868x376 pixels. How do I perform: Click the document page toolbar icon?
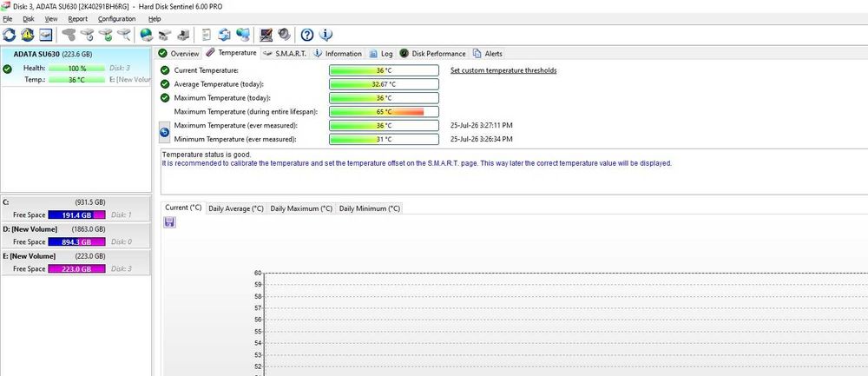[x=206, y=35]
